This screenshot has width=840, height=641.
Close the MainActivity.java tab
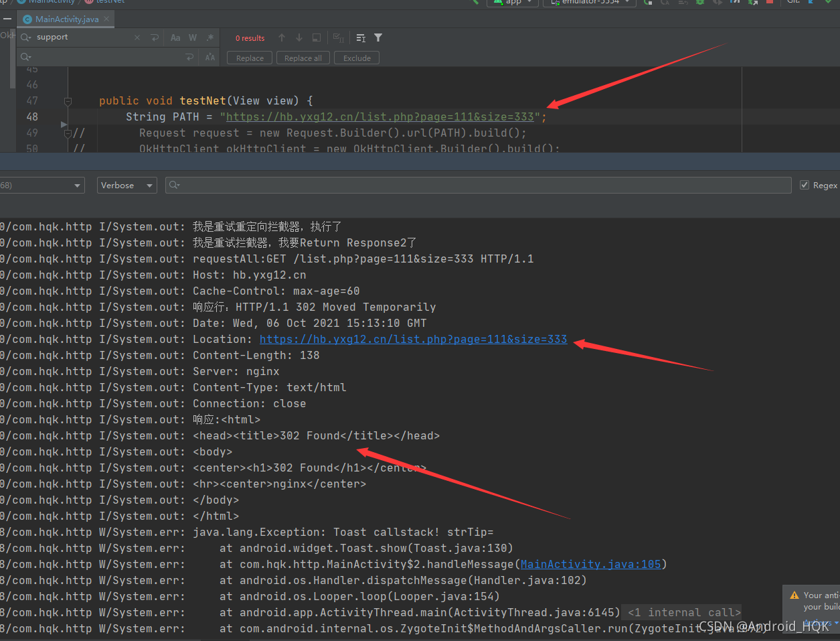coord(106,19)
